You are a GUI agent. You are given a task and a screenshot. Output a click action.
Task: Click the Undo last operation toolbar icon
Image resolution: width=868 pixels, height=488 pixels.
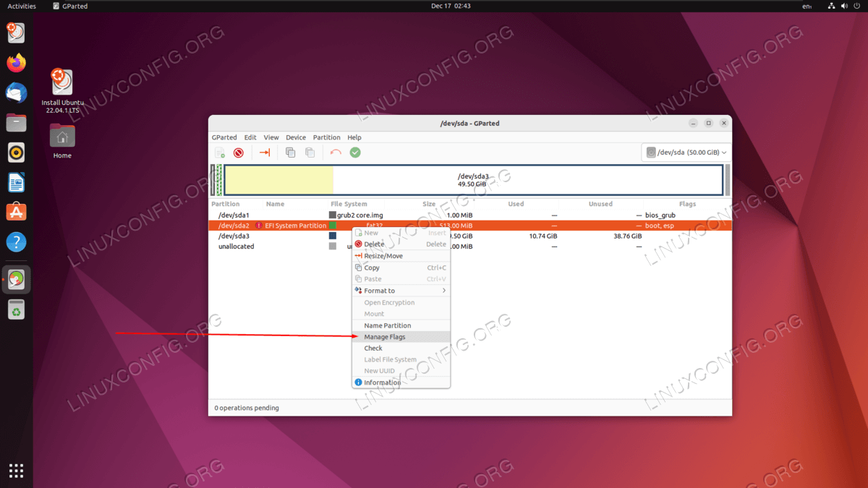336,153
